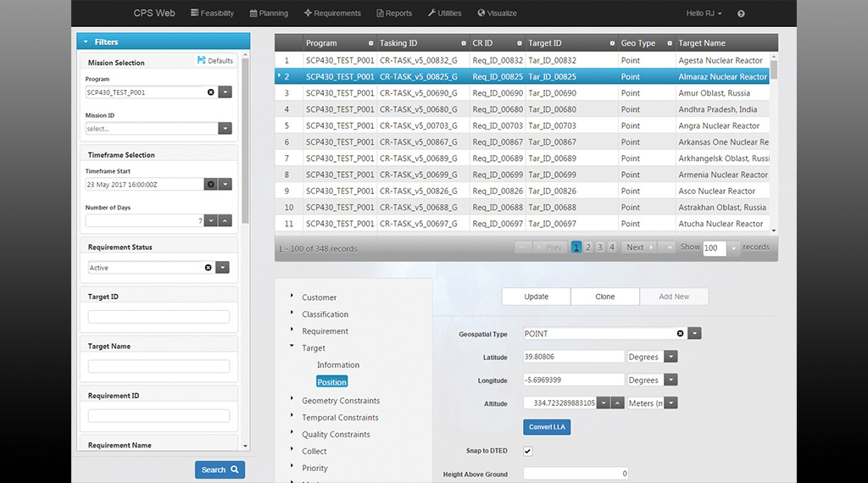Open the Feasibility menu

pos(212,14)
